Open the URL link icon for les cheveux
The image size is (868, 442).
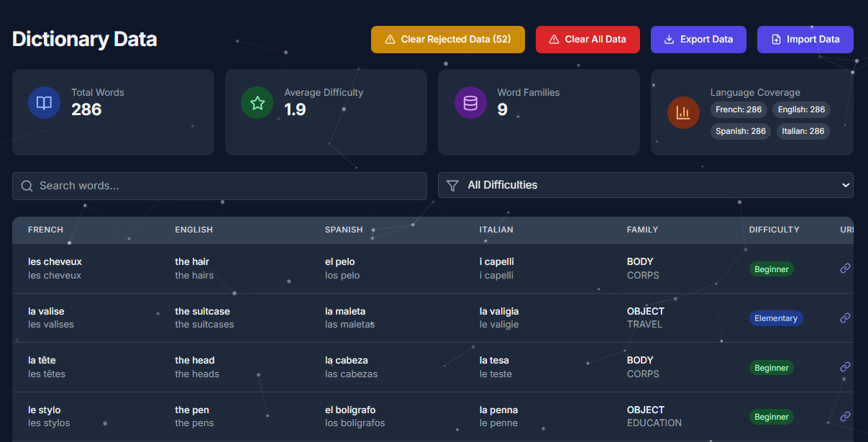(846, 268)
